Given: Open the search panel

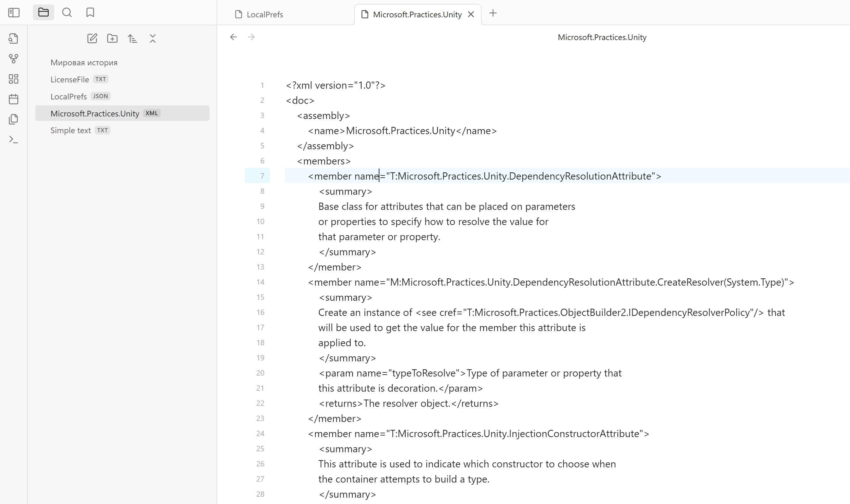Looking at the screenshot, I should [x=67, y=13].
